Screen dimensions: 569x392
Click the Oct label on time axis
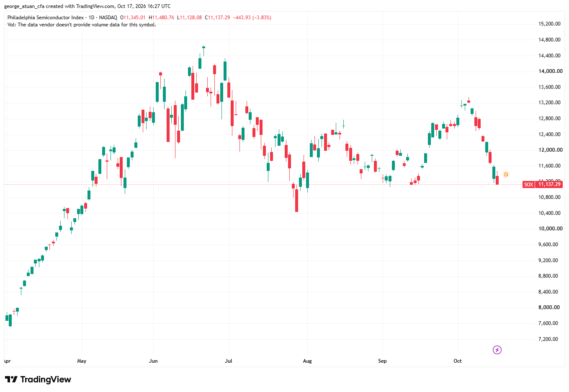(x=458, y=361)
